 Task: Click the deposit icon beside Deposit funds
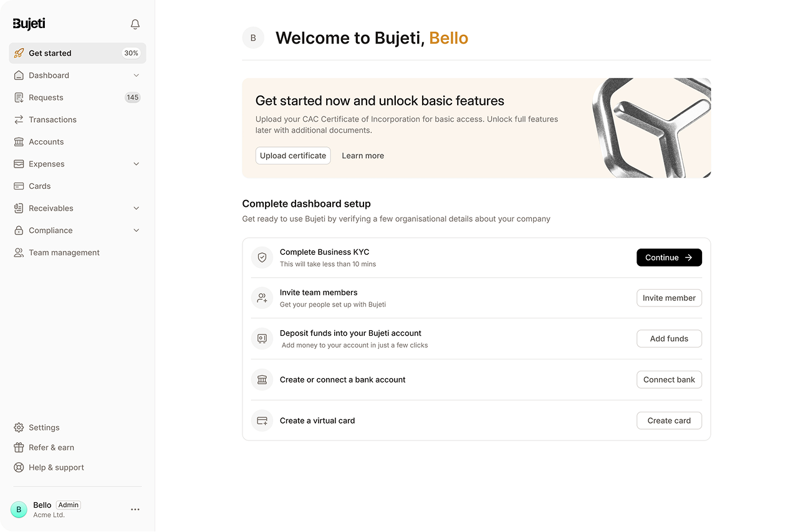(x=262, y=338)
